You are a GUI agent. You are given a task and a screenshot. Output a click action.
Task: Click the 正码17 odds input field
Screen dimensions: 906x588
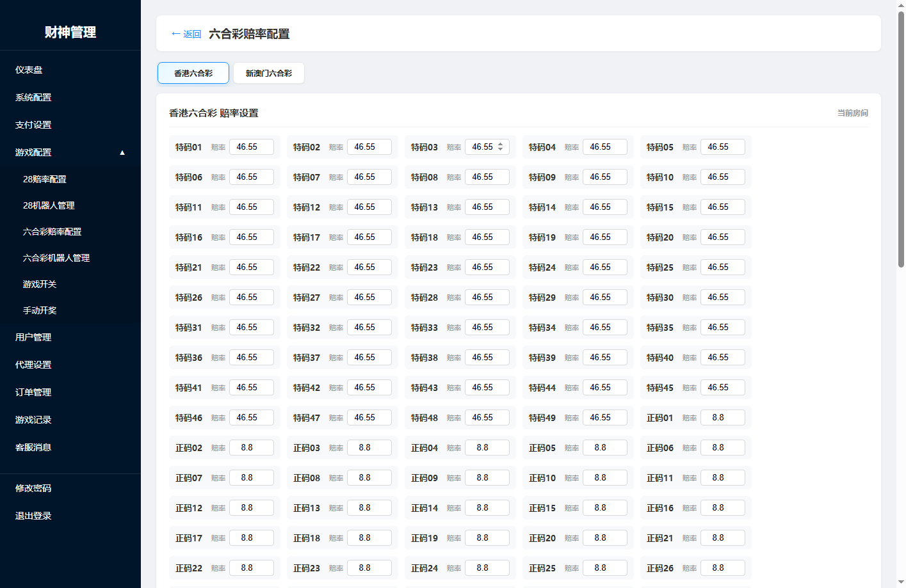click(252, 538)
